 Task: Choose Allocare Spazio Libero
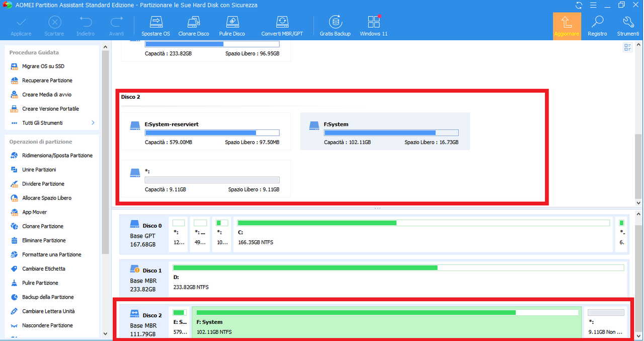click(47, 197)
